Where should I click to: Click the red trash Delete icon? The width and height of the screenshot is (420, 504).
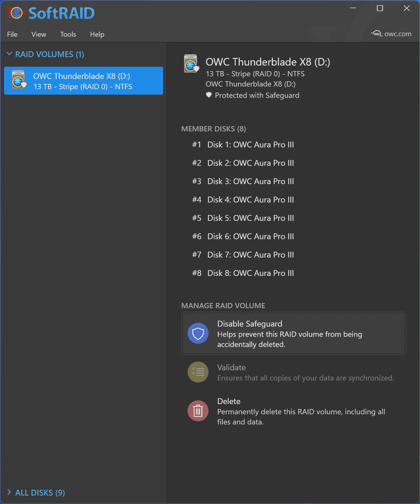pos(198,411)
